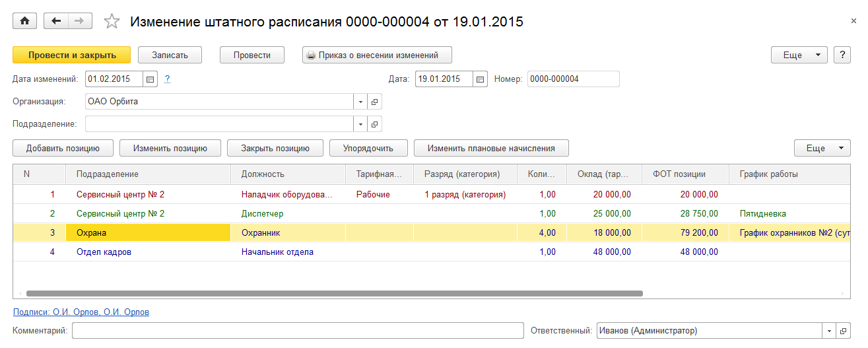Open Ответственный record with the open icon
The width and height of the screenshot is (868, 348).
pyautogui.click(x=843, y=331)
